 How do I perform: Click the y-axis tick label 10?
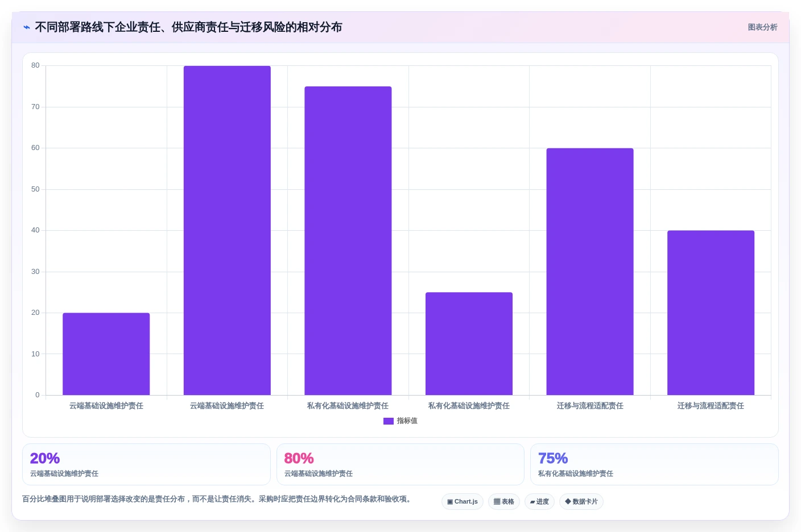[35, 354]
